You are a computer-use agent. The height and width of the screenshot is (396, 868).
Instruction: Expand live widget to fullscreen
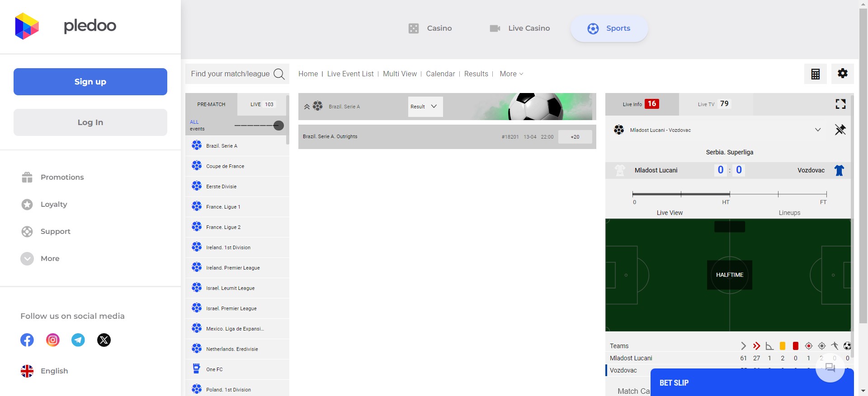click(840, 104)
